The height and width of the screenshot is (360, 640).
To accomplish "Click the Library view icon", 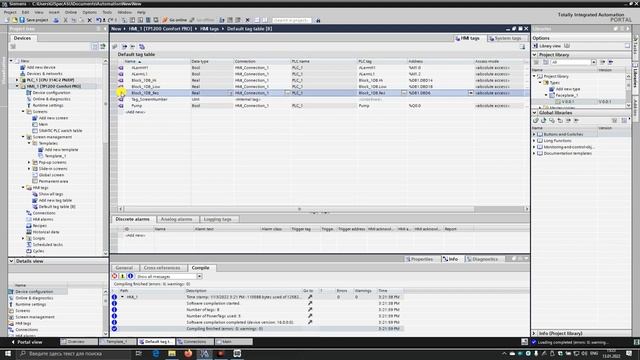I will (536, 46).
